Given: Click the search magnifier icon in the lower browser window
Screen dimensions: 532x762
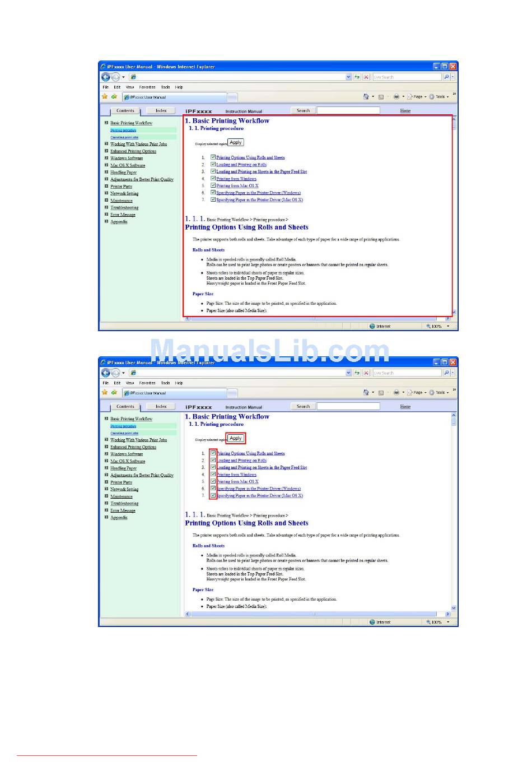Looking at the screenshot, I should tap(446, 373).
